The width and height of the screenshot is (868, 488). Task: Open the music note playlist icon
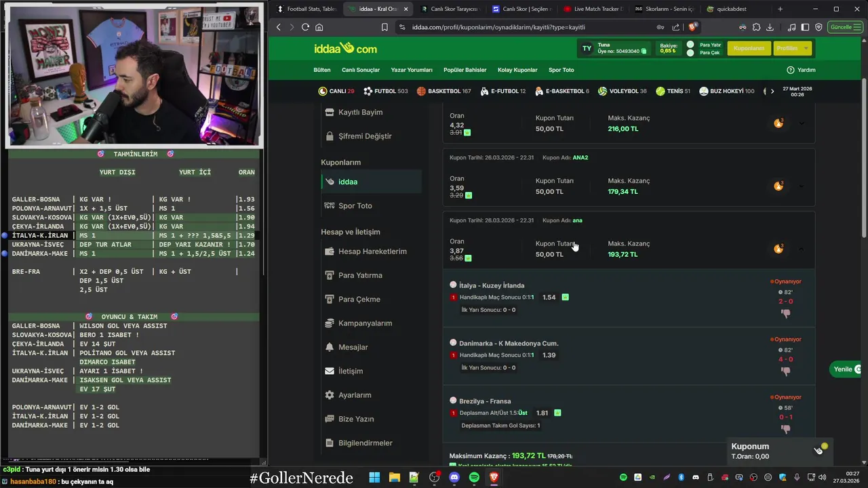tap(792, 27)
